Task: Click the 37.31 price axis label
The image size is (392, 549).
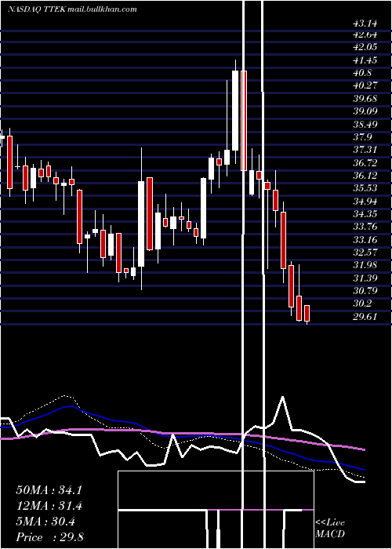Action: click(x=365, y=150)
